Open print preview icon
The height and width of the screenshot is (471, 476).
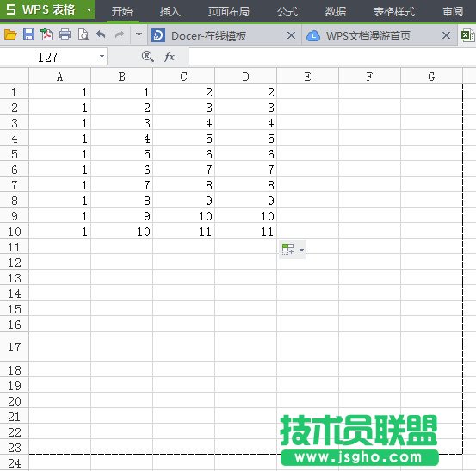pos(83,34)
